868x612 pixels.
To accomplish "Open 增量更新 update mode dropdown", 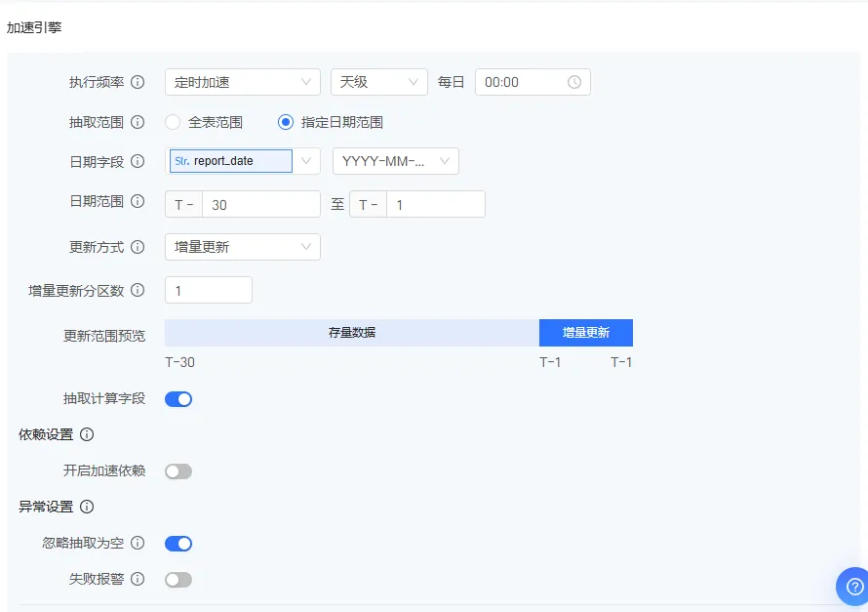I will (x=243, y=247).
